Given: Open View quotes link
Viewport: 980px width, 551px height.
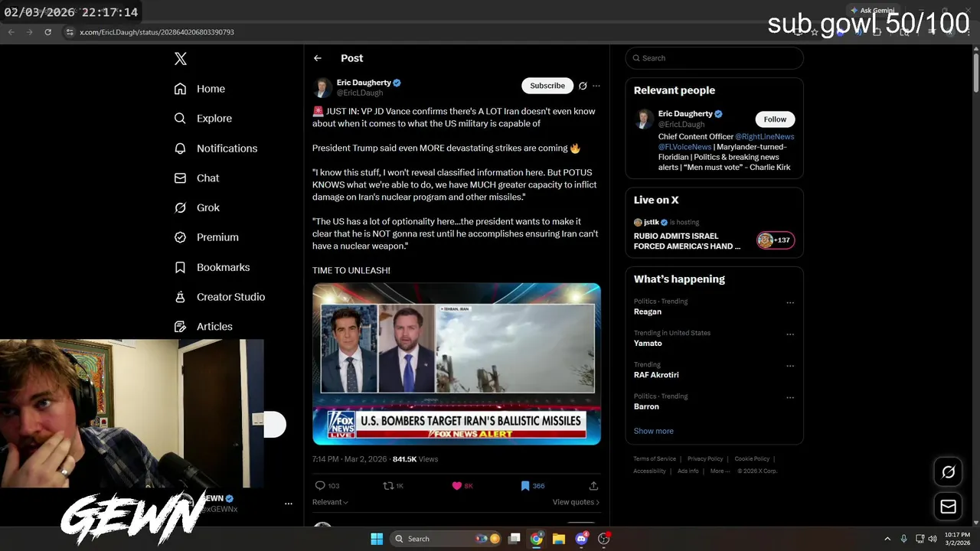Looking at the screenshot, I should tap(576, 502).
